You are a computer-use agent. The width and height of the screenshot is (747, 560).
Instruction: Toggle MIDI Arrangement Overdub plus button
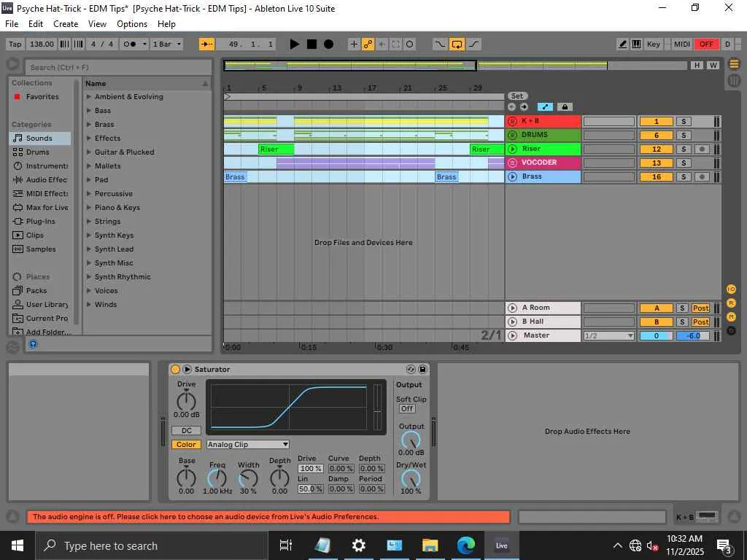354,44
